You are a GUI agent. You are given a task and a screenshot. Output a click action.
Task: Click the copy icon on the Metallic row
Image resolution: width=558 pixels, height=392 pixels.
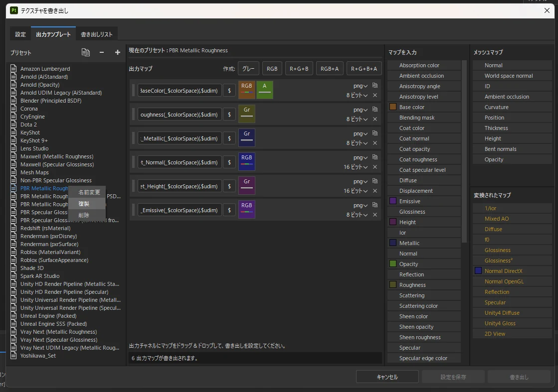click(x=374, y=133)
